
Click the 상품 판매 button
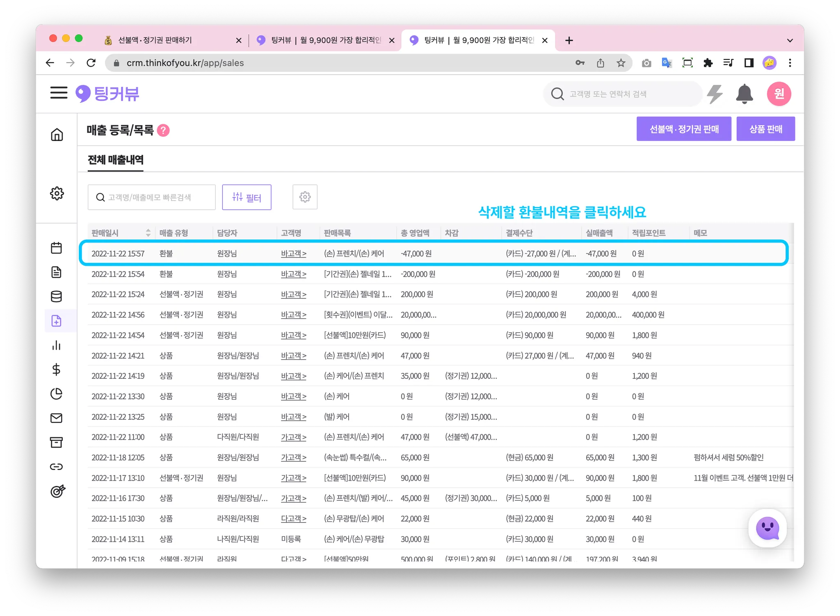click(765, 129)
